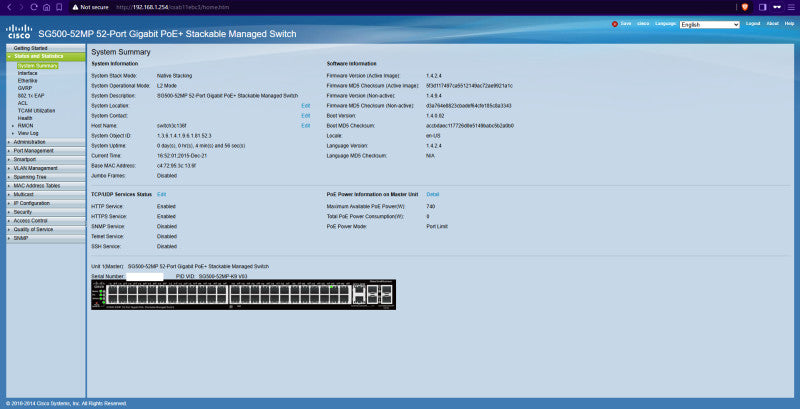Open the Etherlike statistics page
This screenshot has height=409, width=800.
(x=28, y=81)
